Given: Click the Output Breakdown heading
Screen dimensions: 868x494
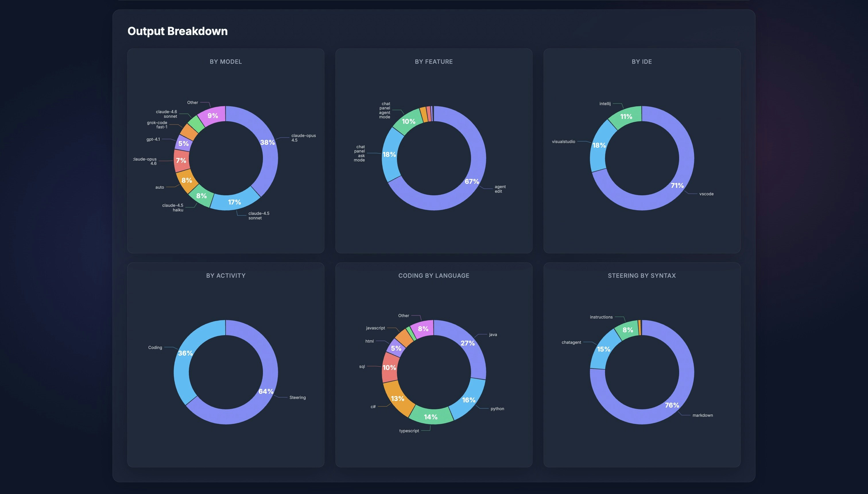Looking at the screenshot, I should coord(177,31).
